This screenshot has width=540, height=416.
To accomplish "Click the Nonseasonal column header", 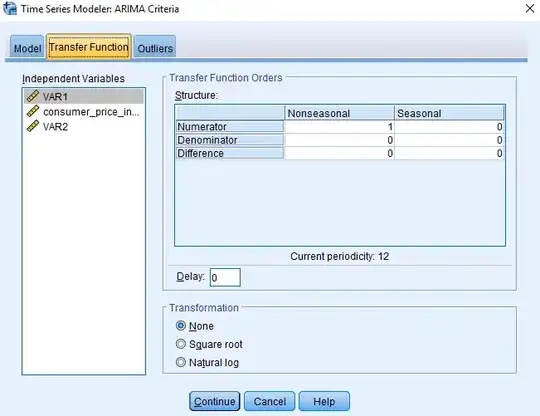I will [339, 113].
